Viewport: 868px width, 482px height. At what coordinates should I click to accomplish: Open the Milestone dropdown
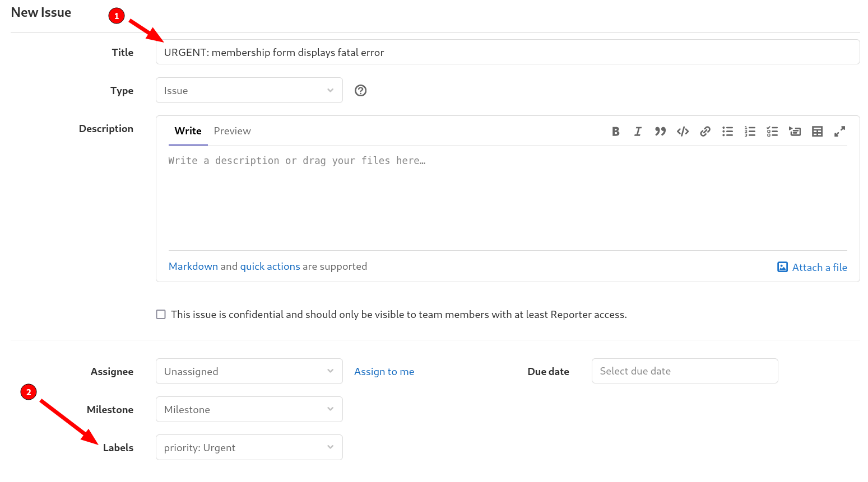249,409
